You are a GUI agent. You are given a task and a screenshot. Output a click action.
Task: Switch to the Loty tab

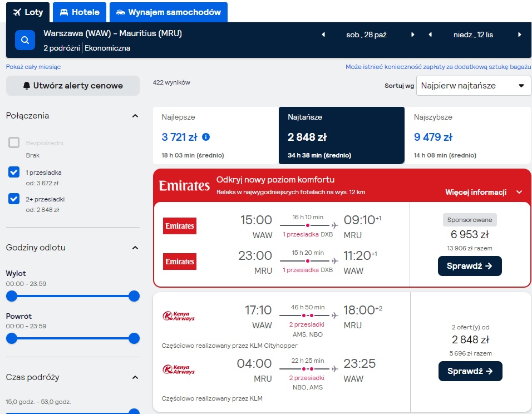tap(28, 12)
